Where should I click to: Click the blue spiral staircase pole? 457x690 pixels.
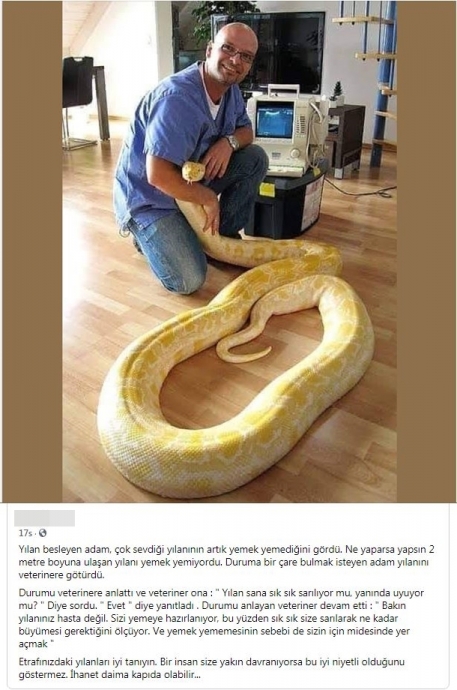382,83
